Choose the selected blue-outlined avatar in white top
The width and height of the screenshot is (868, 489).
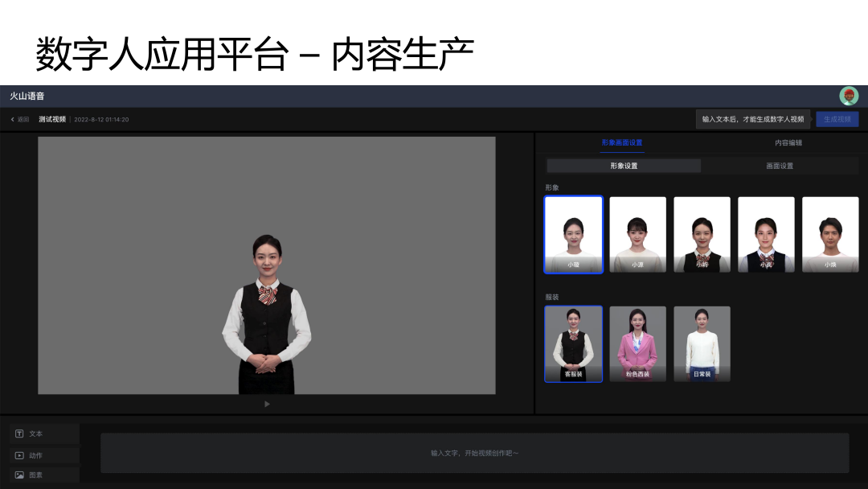pos(574,235)
